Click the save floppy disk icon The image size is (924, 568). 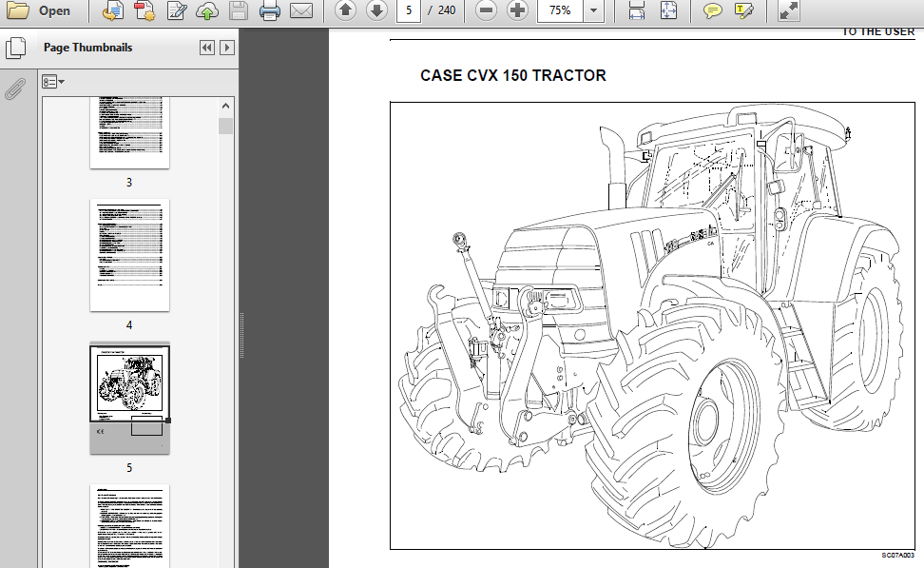(238, 10)
